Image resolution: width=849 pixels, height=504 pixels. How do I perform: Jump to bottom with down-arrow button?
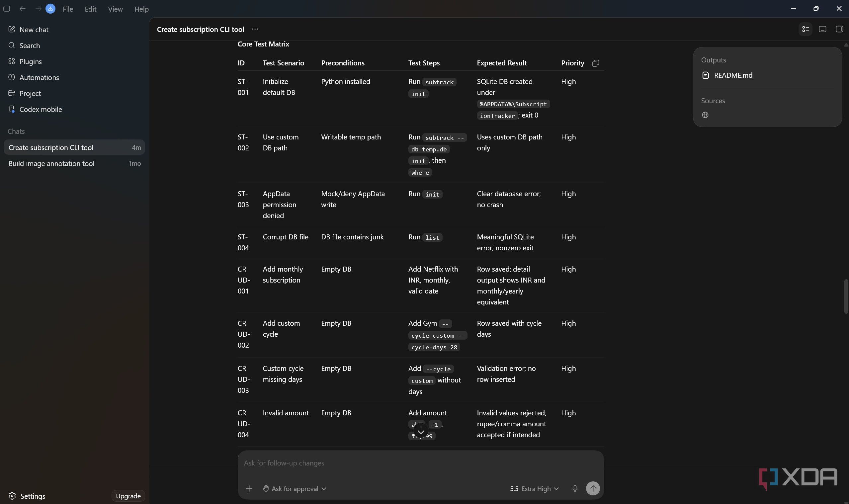pos(421,430)
